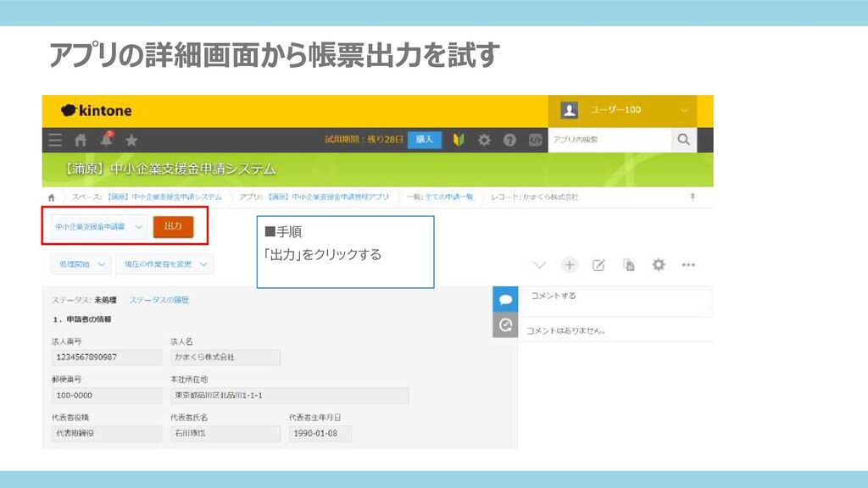Screen dimensions: 868x488
Task: Go to the portal home icon
Action: click(81, 140)
